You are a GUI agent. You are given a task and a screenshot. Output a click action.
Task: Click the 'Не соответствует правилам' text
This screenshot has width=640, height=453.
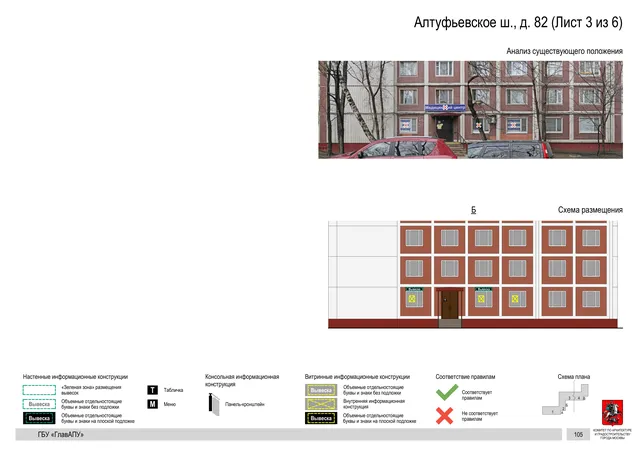[480, 416]
